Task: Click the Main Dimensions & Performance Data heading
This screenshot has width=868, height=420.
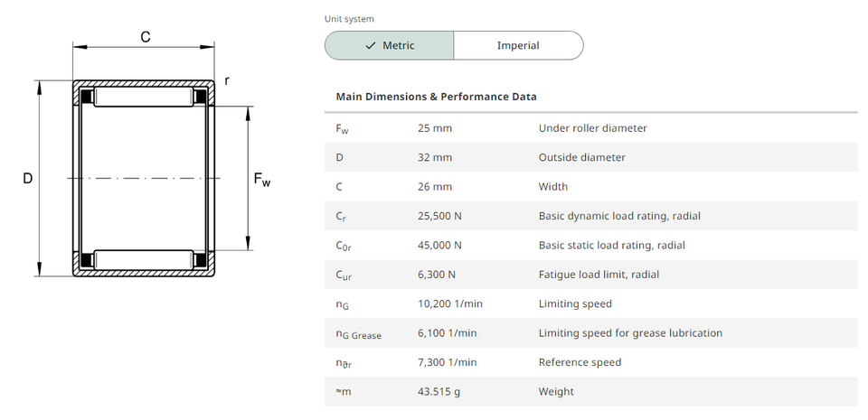Action: tap(436, 97)
